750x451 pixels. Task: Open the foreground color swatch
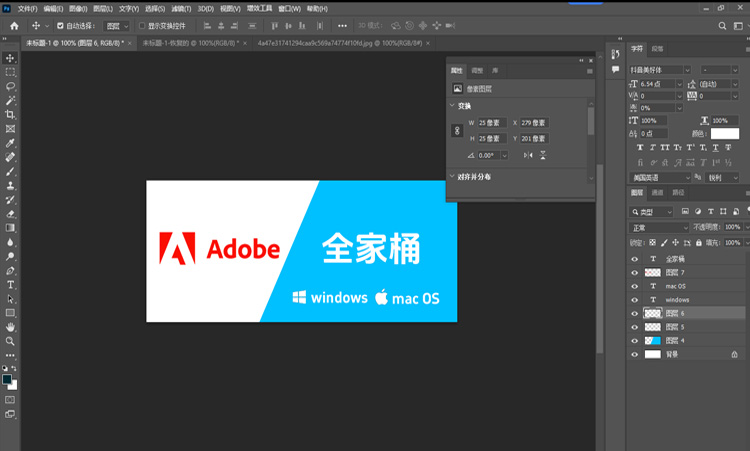pos(7,379)
